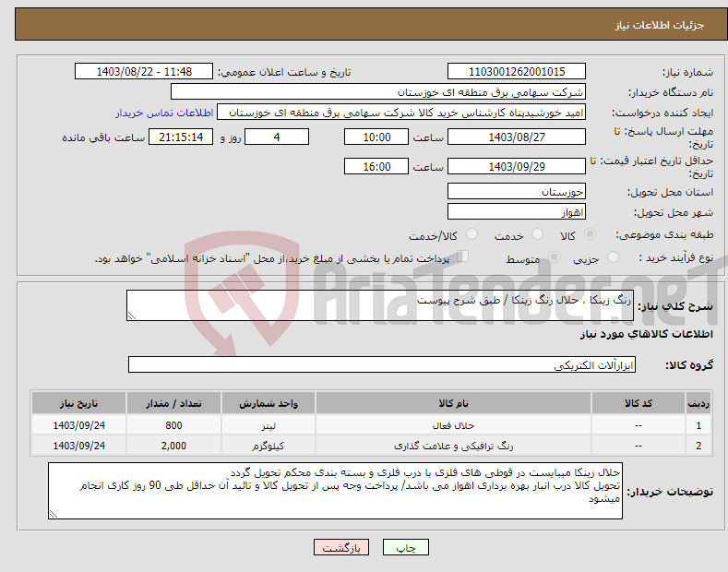
Task: Click the unit cell لیتر
Action: tap(269, 425)
